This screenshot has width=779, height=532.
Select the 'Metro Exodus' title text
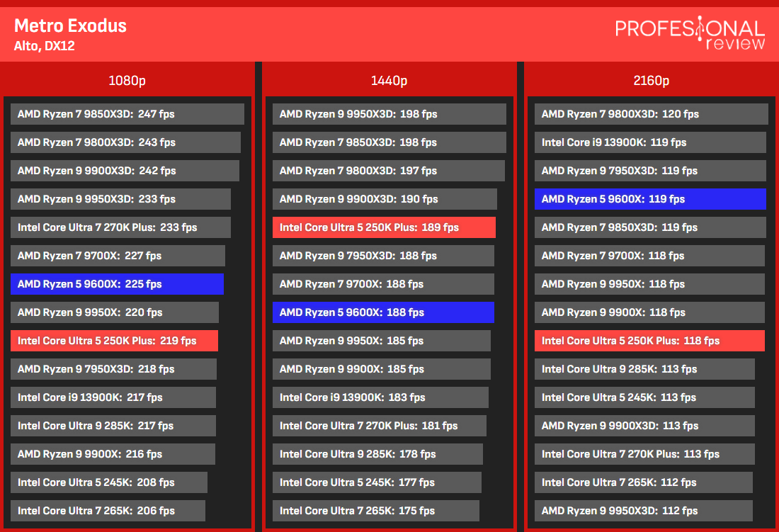(70, 26)
